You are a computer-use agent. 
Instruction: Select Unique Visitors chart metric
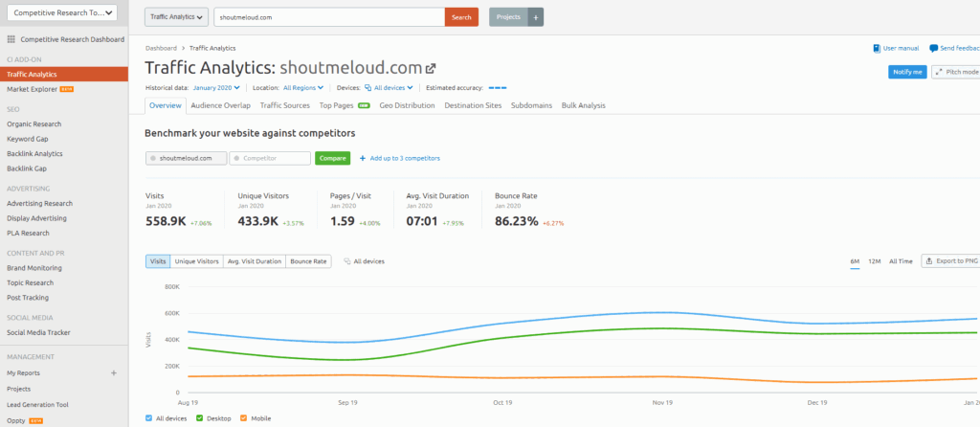(x=197, y=261)
